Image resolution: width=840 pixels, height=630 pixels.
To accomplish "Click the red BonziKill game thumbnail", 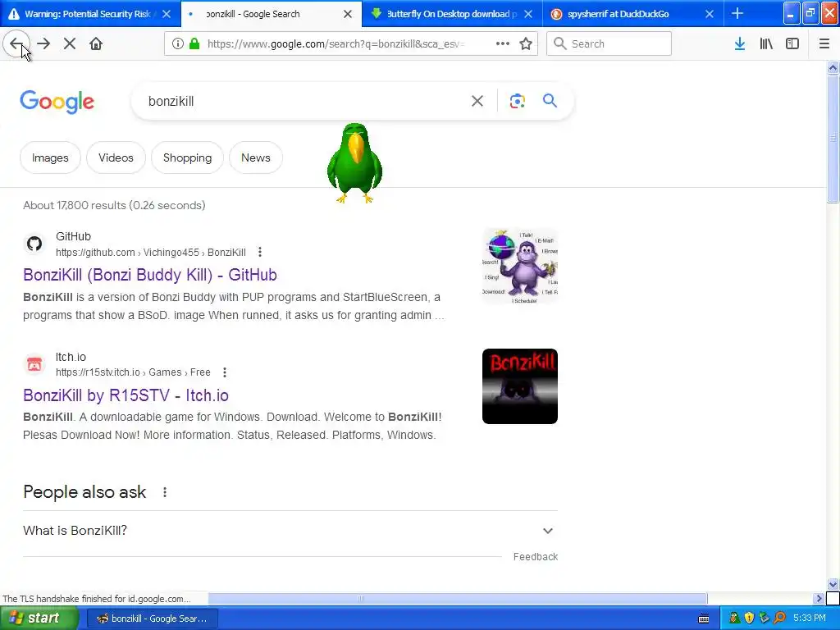I will point(519,386).
